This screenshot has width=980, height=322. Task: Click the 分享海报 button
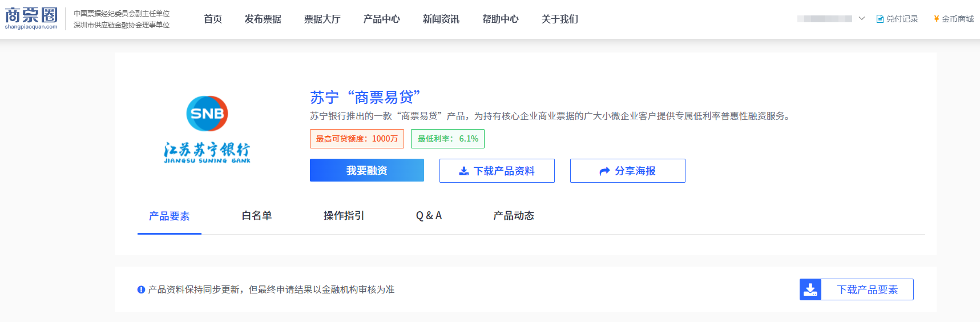[x=628, y=171]
